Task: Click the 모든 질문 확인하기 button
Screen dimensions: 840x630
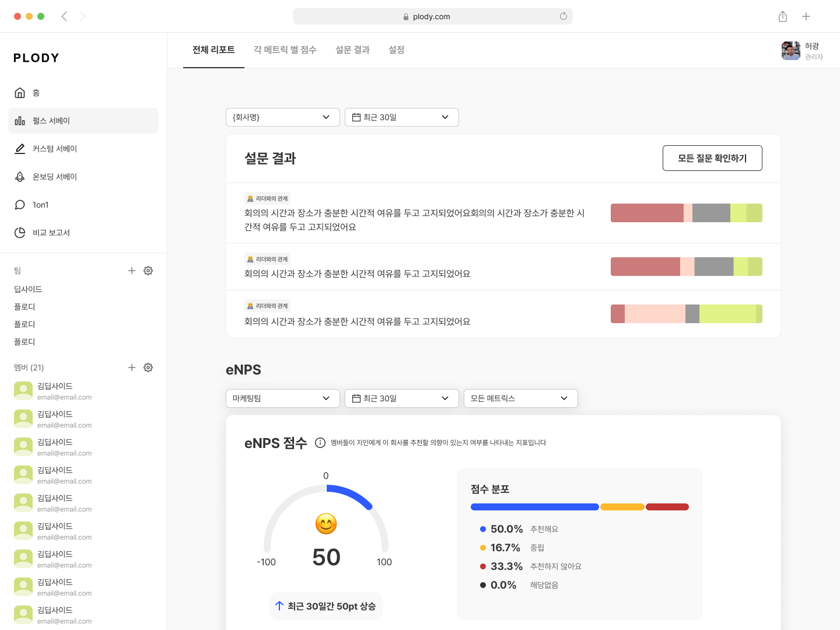Action: coord(712,158)
